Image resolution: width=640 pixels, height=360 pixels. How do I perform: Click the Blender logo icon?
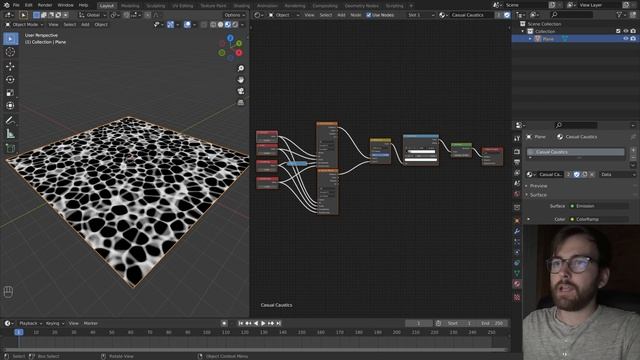pos(6,5)
